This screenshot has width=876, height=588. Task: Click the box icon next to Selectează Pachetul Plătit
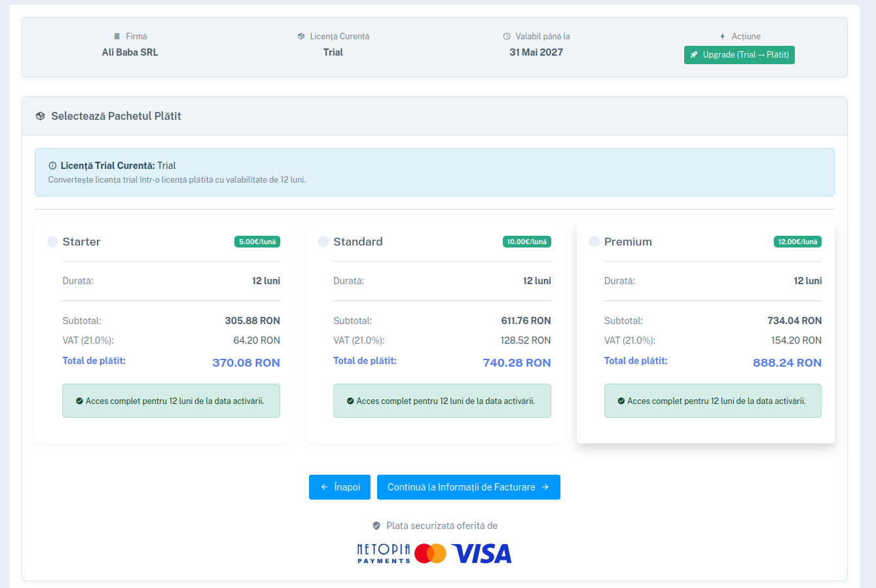(40, 116)
